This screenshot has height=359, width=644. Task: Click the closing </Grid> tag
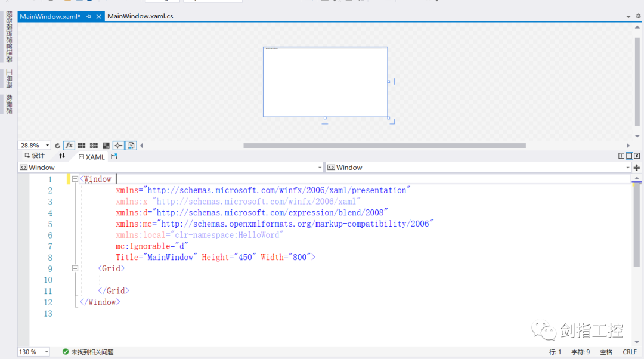pyautogui.click(x=114, y=291)
